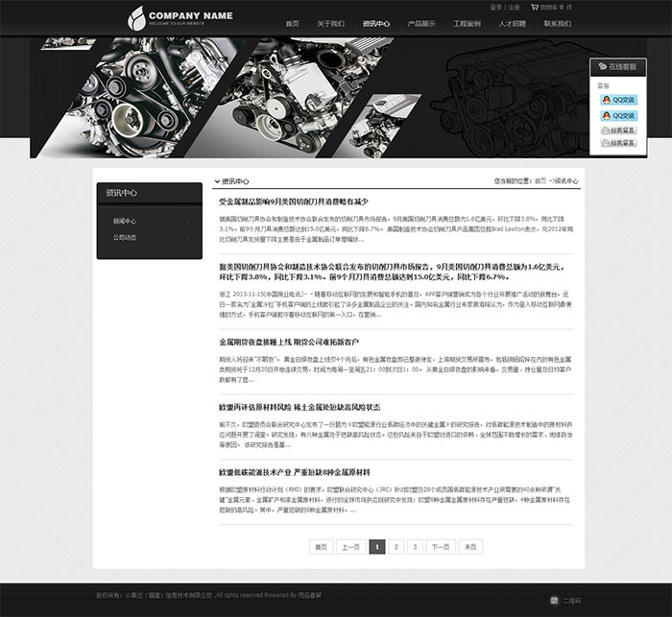Open 联系我们 in the navigation bar
The height and width of the screenshot is (617, 672).
[x=558, y=24]
